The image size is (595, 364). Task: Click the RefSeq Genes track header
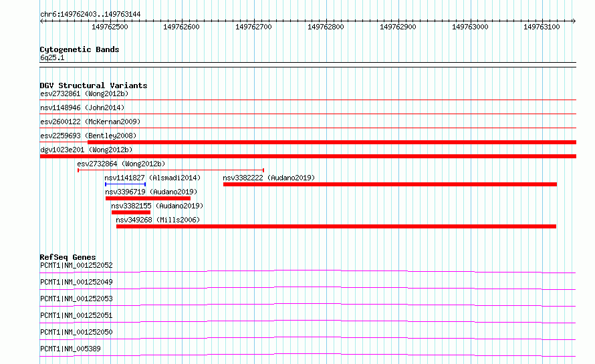68,257
